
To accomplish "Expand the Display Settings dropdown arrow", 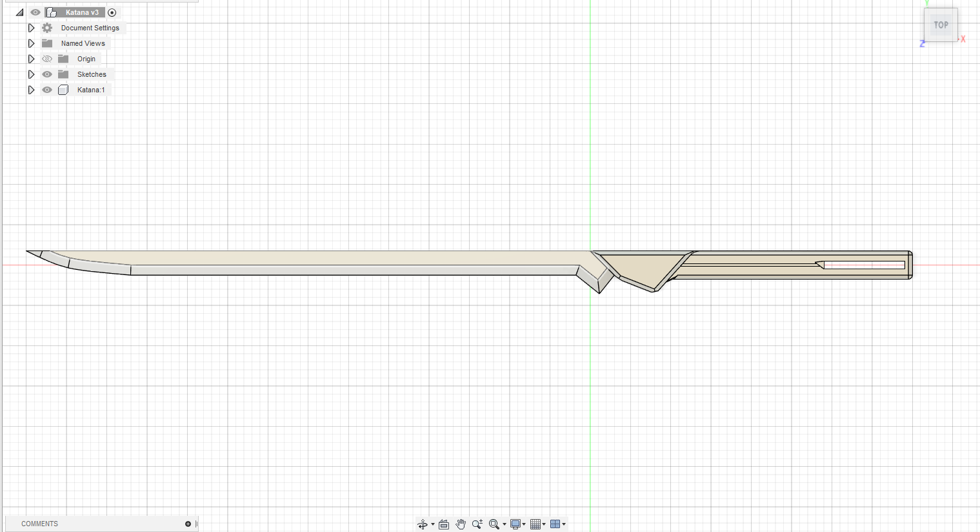I will pyautogui.click(x=524, y=524).
